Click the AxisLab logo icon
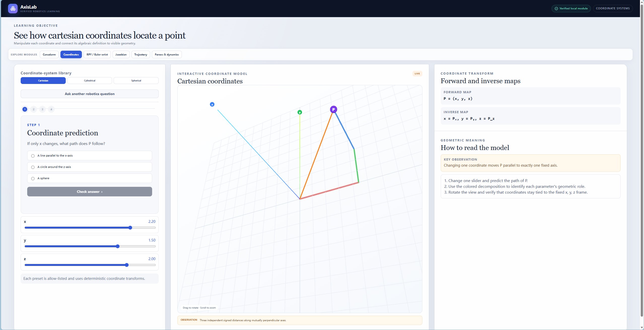This screenshot has height=330, width=644. 13,8
